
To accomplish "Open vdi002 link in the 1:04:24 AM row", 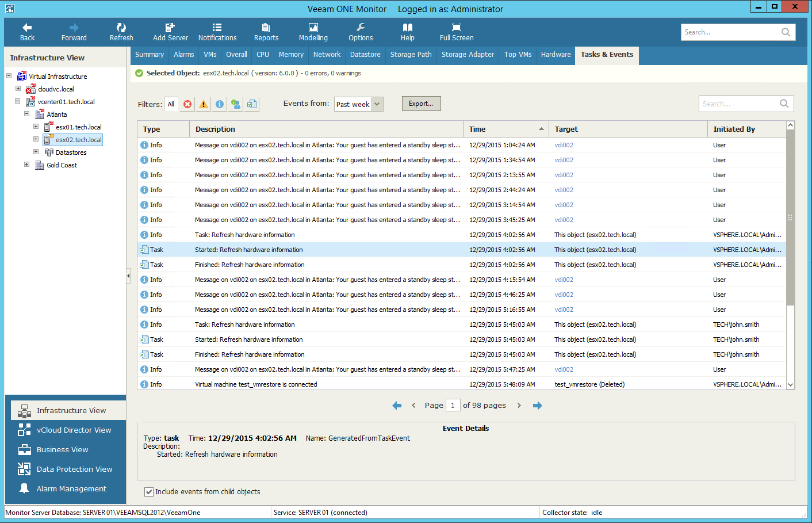I will tap(564, 145).
